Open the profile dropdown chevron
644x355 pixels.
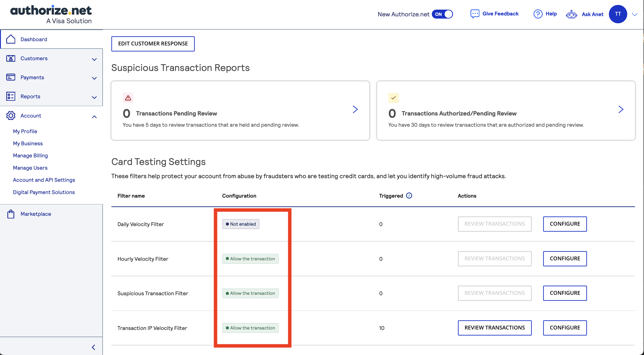(635, 14)
